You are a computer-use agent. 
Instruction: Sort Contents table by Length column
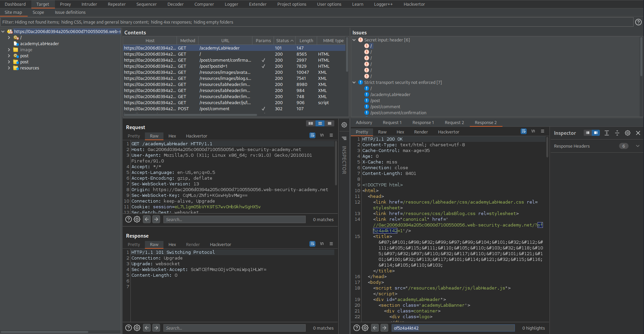pos(306,40)
